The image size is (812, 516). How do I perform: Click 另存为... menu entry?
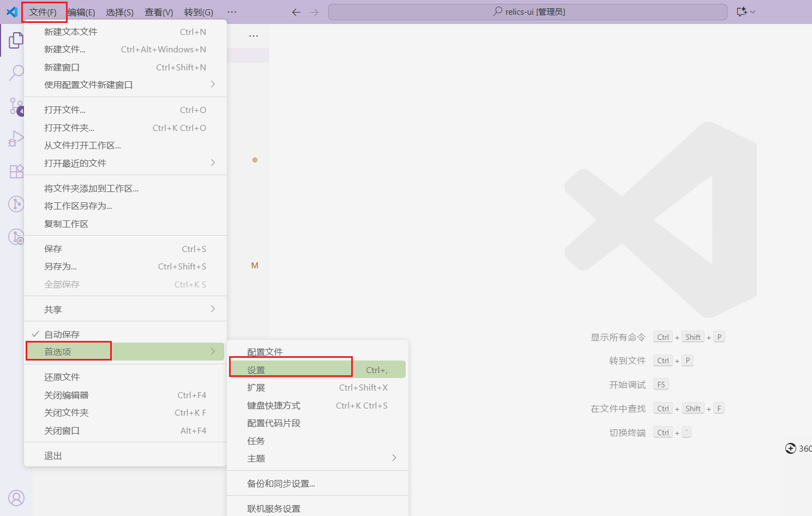pos(125,266)
